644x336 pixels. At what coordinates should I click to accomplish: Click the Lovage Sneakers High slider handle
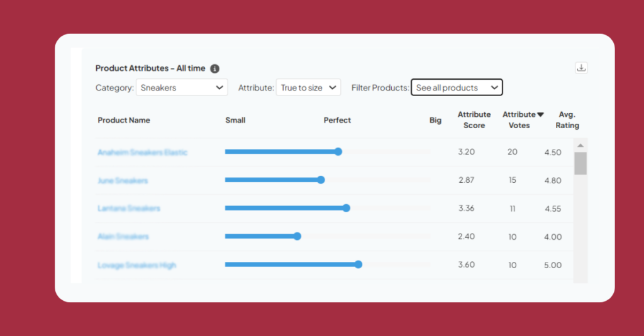coord(358,264)
